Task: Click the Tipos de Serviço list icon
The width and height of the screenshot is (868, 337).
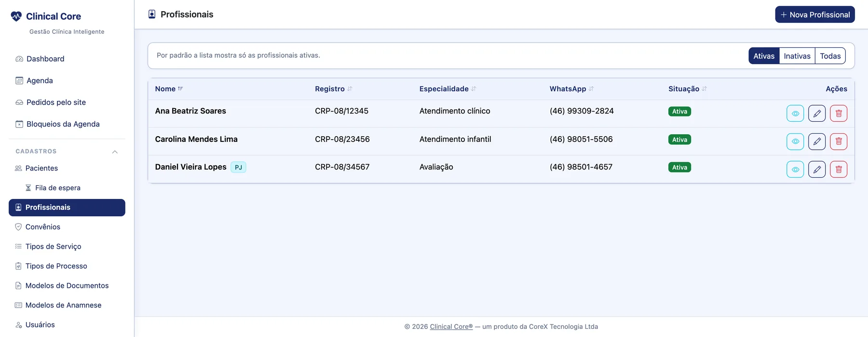Action: tap(18, 246)
